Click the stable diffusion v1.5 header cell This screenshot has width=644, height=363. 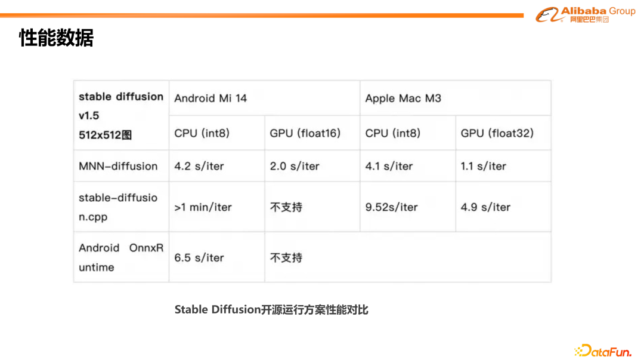(121, 115)
